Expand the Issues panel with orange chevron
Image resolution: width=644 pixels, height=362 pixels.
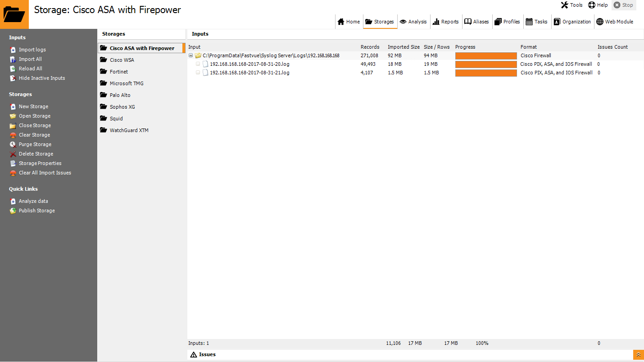pyautogui.click(x=639, y=355)
